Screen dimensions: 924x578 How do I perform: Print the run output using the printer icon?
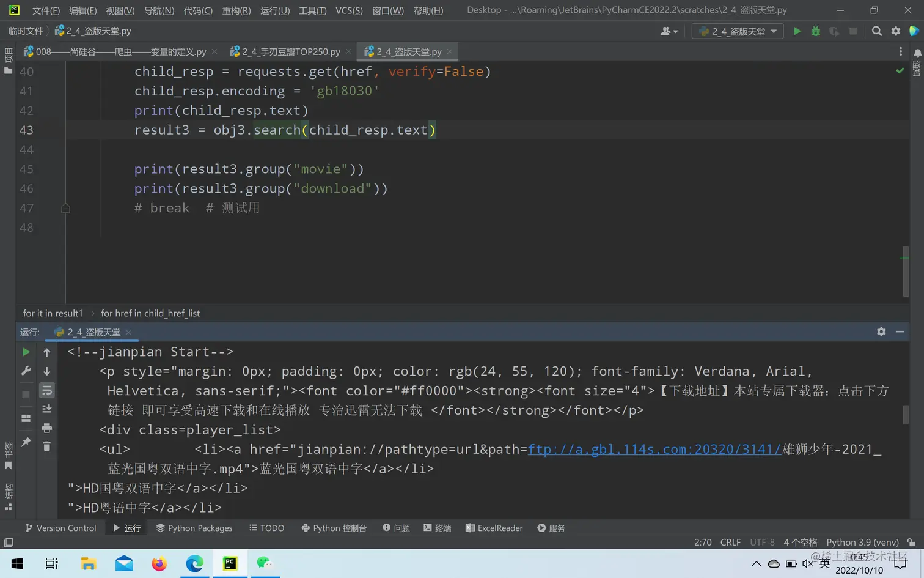click(46, 428)
